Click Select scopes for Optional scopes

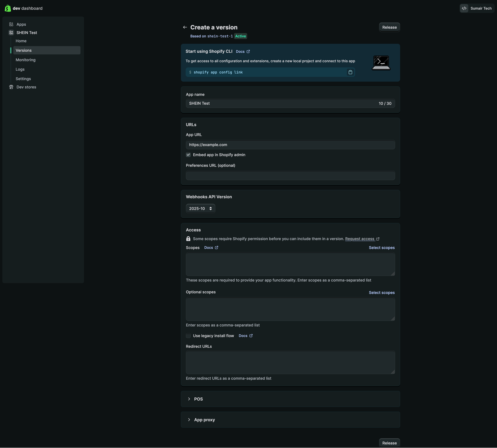381,293
